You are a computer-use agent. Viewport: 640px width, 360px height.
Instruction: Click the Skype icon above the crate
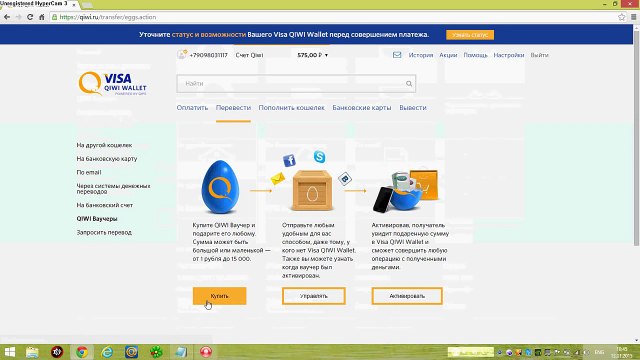320,156
